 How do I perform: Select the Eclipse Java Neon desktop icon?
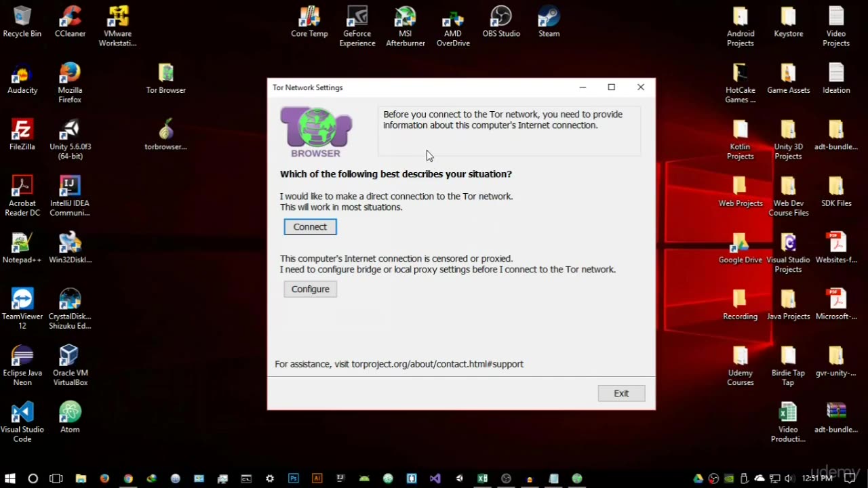(x=22, y=365)
